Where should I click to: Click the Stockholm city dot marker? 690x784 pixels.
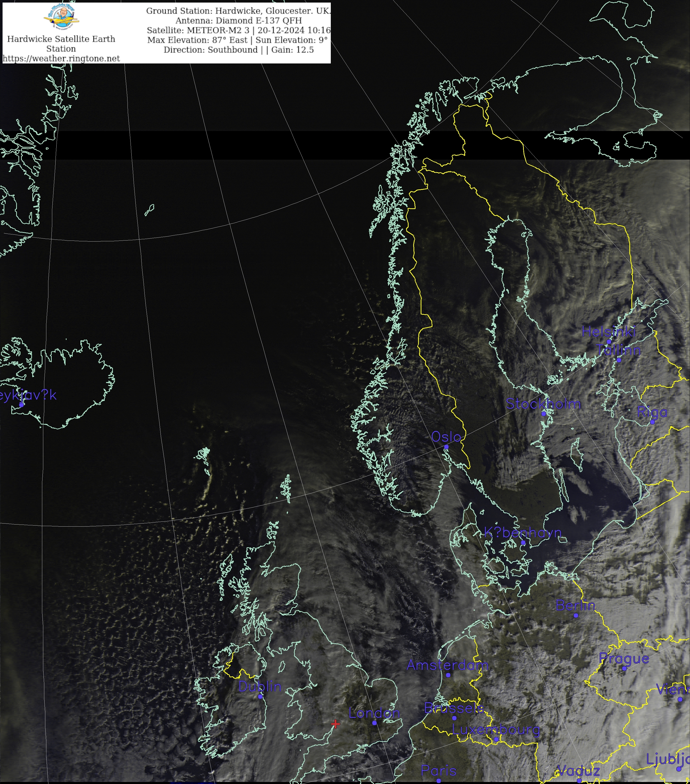(543, 414)
